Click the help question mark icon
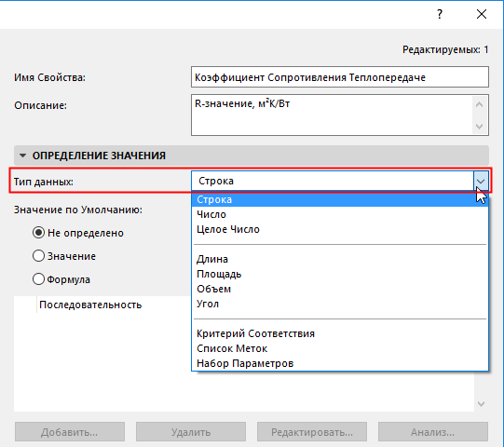 (440, 14)
